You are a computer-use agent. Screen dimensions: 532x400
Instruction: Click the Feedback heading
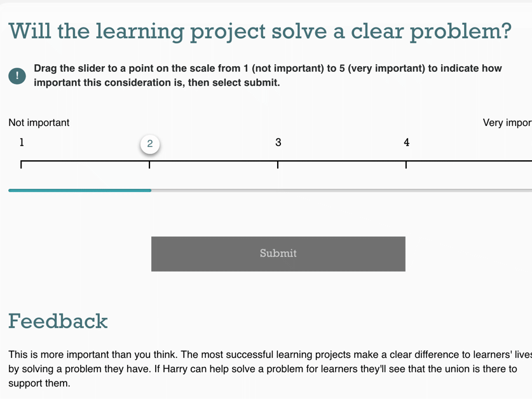click(58, 321)
